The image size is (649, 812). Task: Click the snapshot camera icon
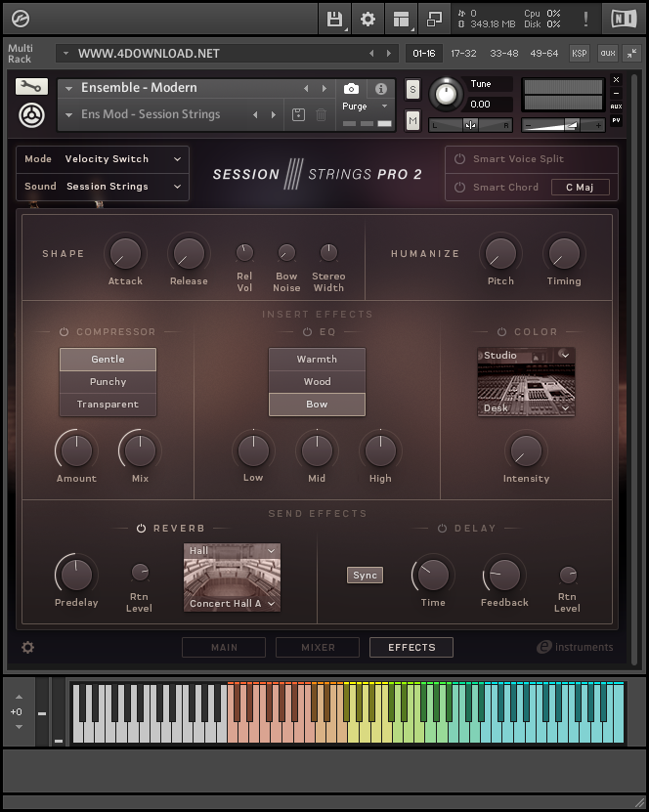(x=351, y=89)
